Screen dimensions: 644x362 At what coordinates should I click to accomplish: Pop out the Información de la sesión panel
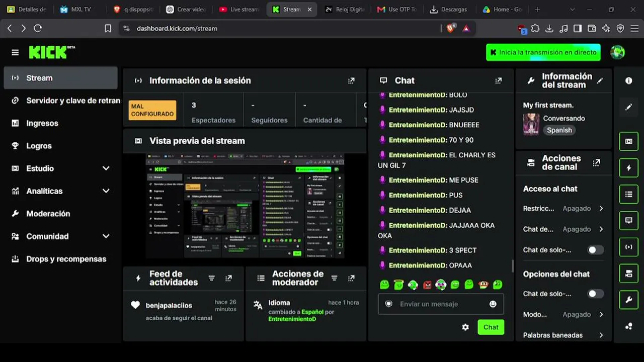351,80
